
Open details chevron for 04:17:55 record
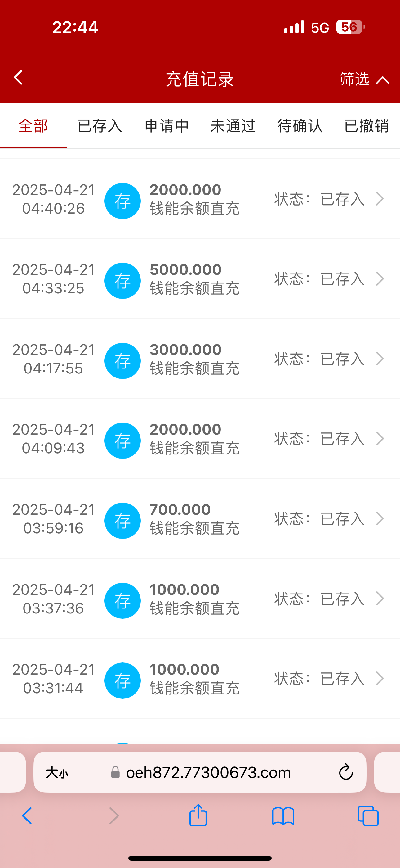point(380,359)
